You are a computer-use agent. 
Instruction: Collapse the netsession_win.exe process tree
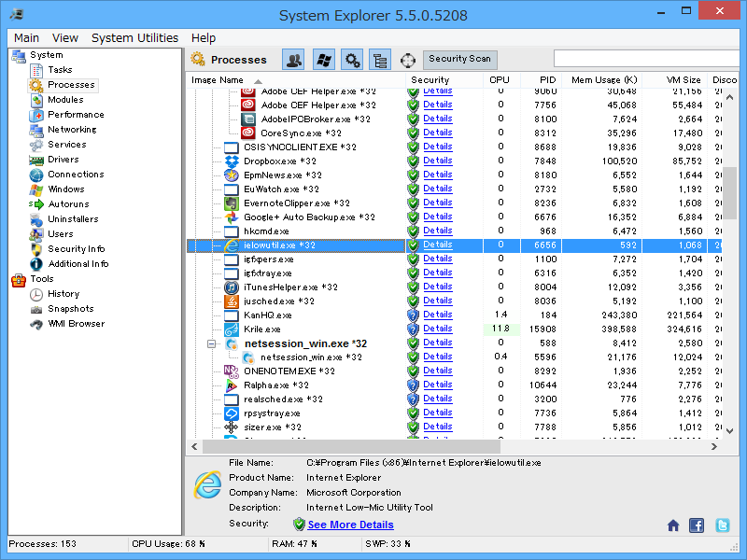(212, 343)
